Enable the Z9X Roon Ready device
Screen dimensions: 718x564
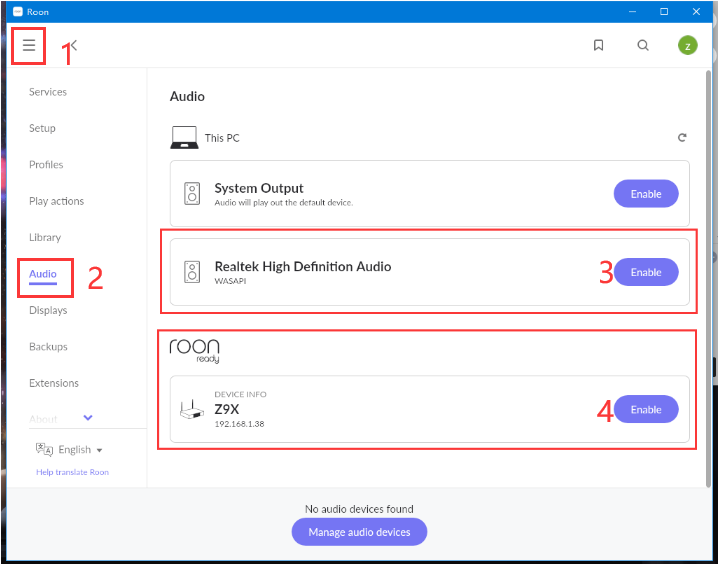click(x=645, y=409)
